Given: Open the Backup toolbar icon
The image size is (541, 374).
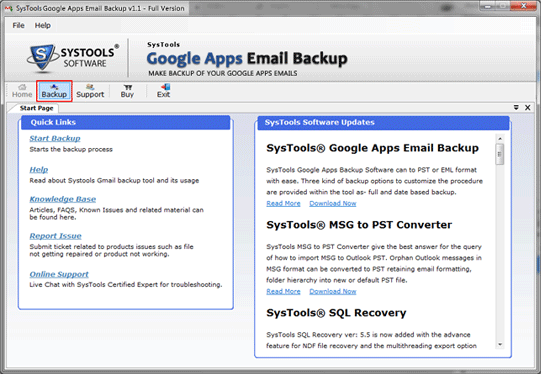Looking at the screenshot, I should [x=54, y=91].
